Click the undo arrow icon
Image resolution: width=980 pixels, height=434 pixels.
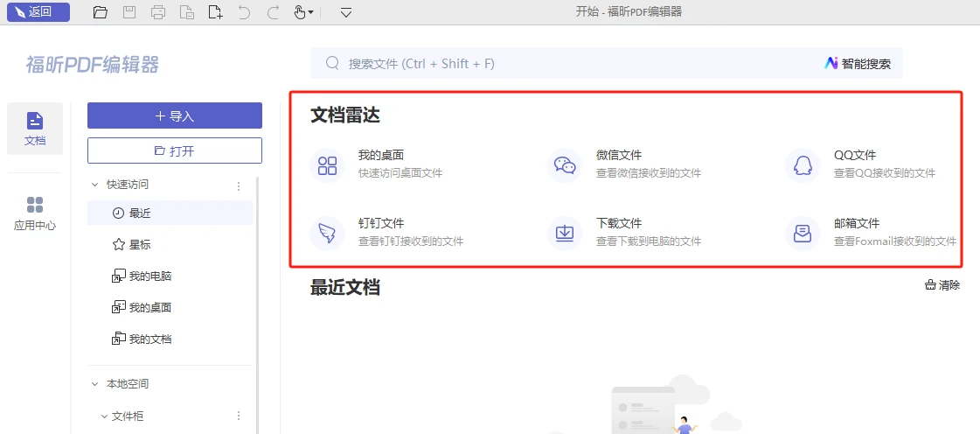coord(245,12)
